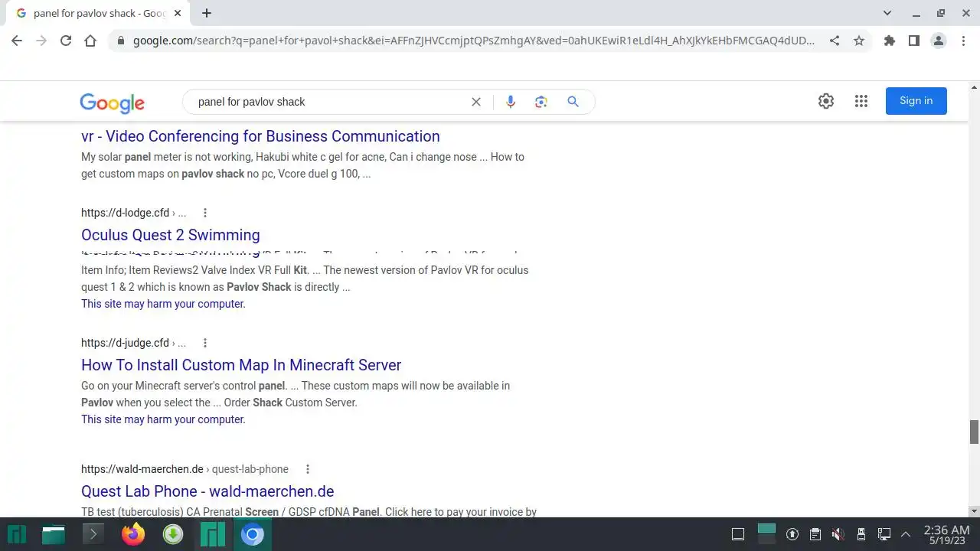Open the green download installer app

click(173, 534)
